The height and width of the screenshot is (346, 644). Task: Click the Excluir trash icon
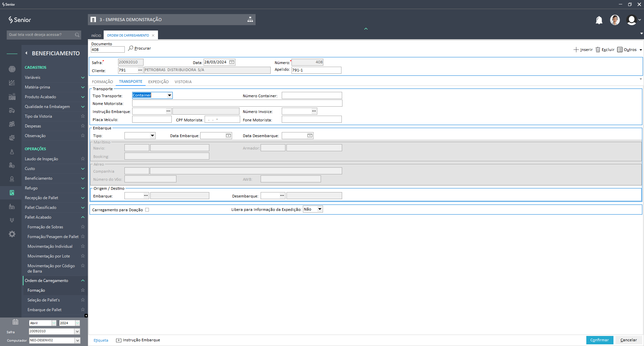(x=598, y=50)
